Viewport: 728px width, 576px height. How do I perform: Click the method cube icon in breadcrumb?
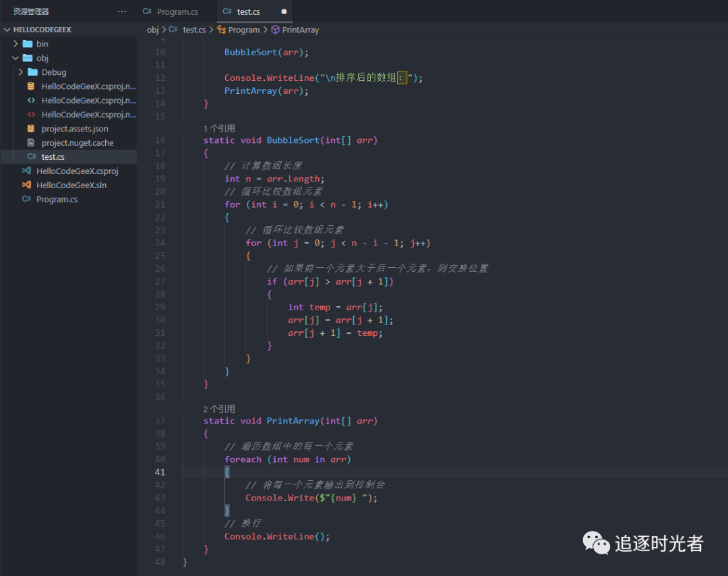click(x=275, y=30)
